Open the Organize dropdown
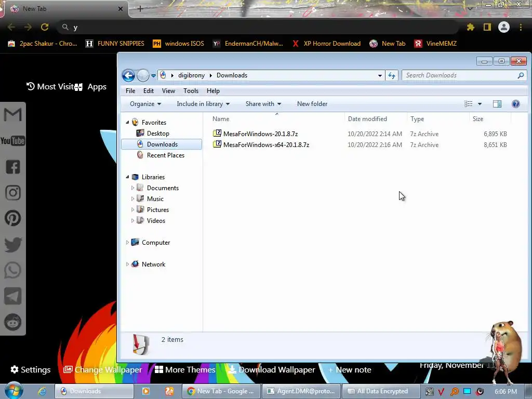The image size is (532, 399). point(145,104)
